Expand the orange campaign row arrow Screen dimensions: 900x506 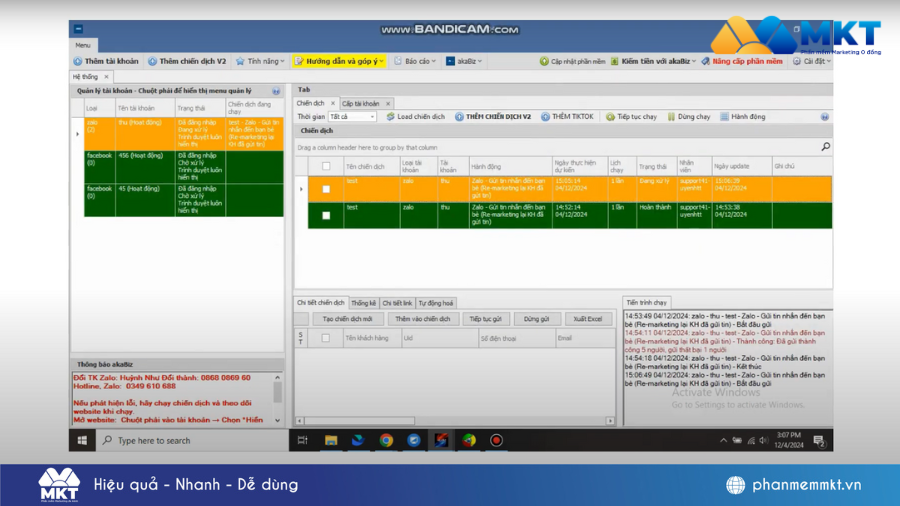pos(301,189)
